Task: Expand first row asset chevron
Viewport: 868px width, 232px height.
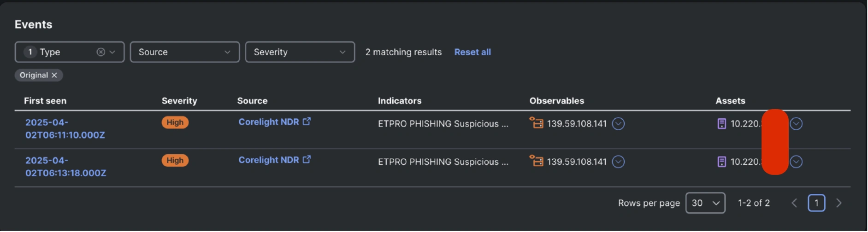Action: coord(796,123)
